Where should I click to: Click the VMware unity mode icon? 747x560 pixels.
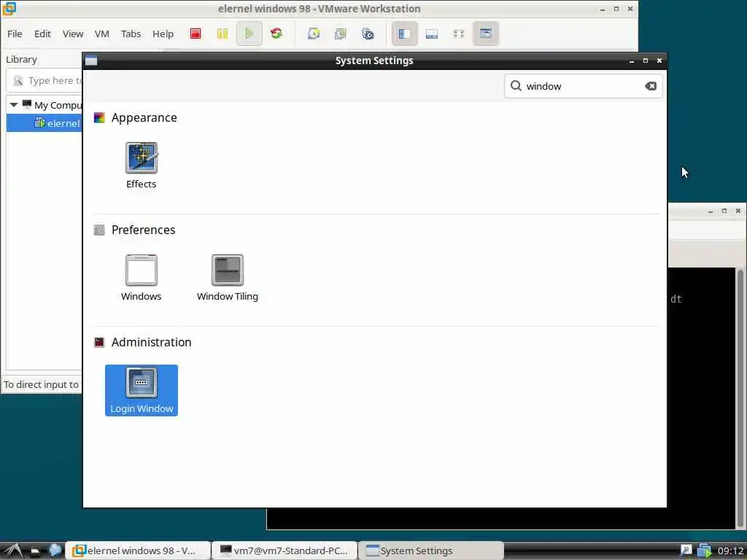[x=485, y=34]
